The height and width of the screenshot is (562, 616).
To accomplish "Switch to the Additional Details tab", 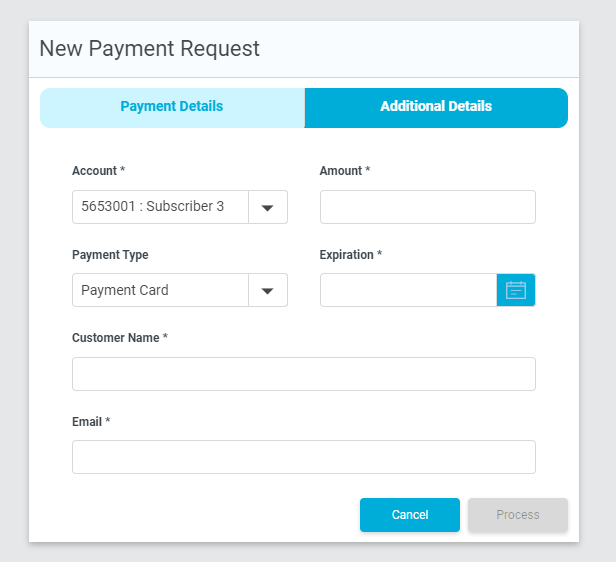I will tap(436, 108).
